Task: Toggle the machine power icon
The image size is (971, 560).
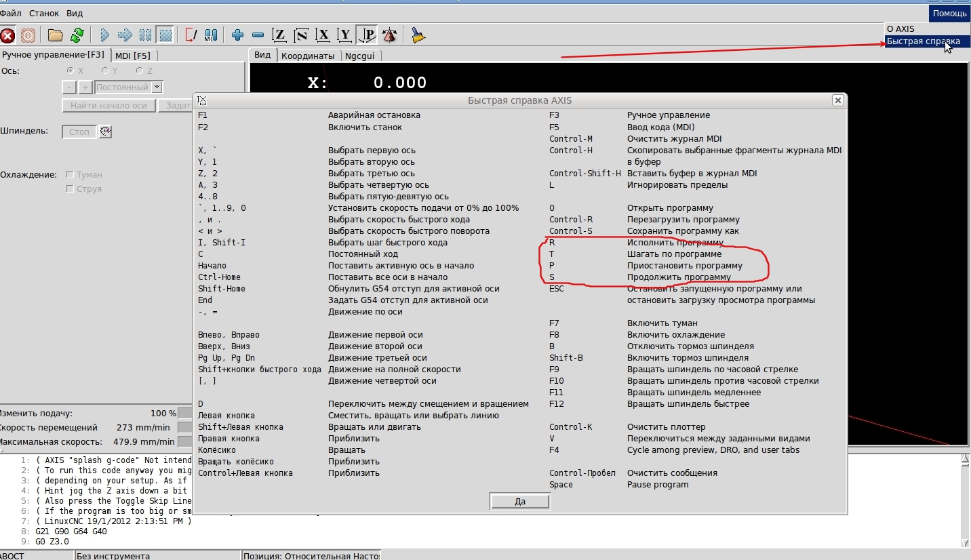Action: pyautogui.click(x=28, y=35)
